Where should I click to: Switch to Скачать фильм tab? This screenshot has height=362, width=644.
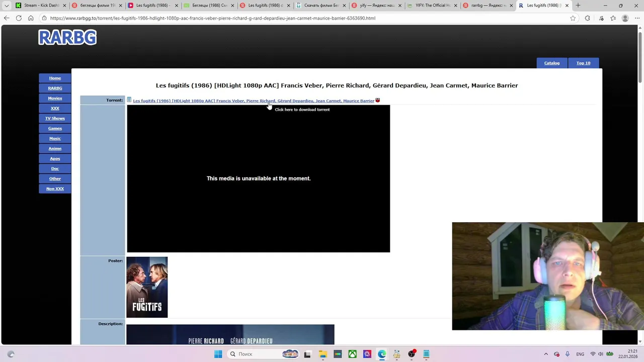pos(320,6)
